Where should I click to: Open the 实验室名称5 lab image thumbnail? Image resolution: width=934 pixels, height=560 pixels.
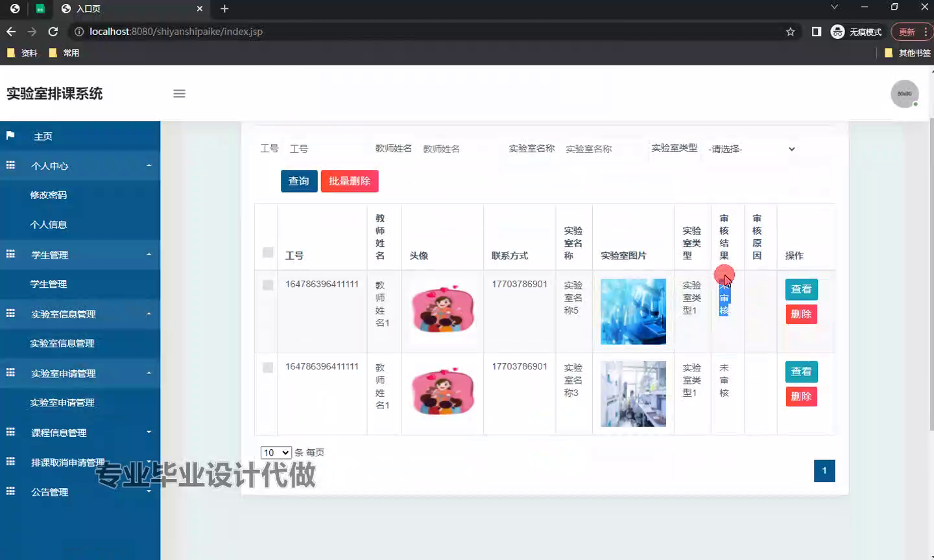pyautogui.click(x=633, y=311)
